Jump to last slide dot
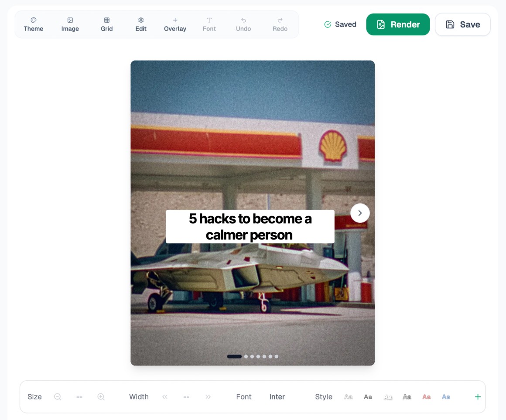 (x=277, y=356)
